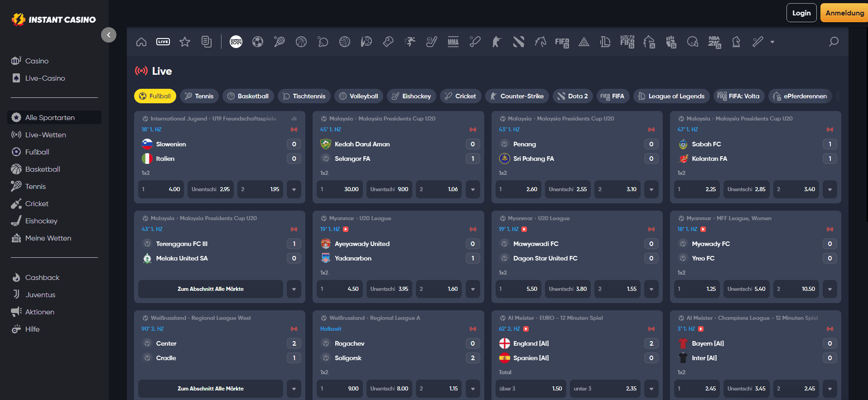Open statistics icon on Slowenien vs Italien card
This screenshot has height=400, width=868.
tap(294, 119)
